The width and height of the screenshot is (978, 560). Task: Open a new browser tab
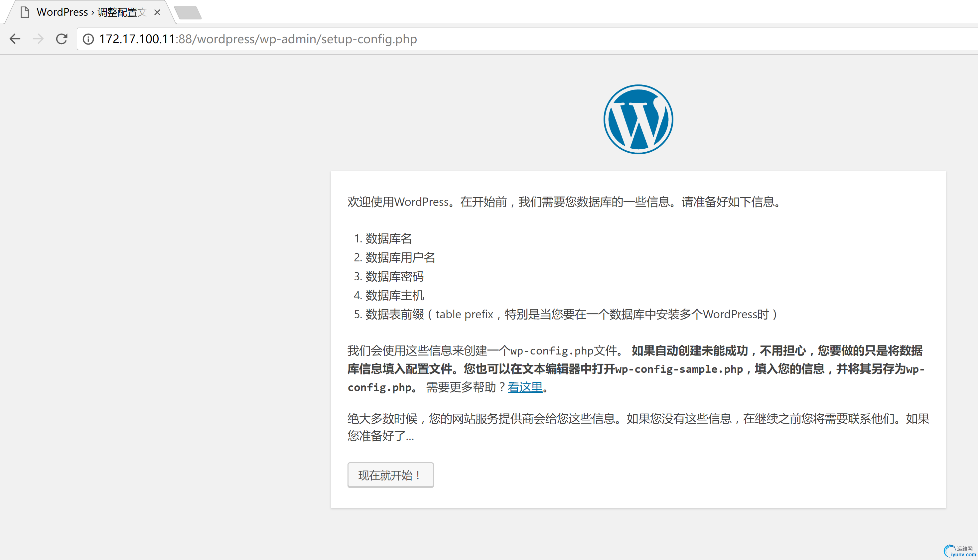pos(188,12)
